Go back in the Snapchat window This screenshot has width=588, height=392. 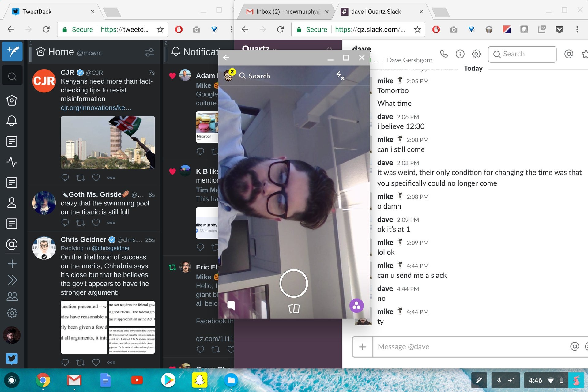[x=226, y=58]
